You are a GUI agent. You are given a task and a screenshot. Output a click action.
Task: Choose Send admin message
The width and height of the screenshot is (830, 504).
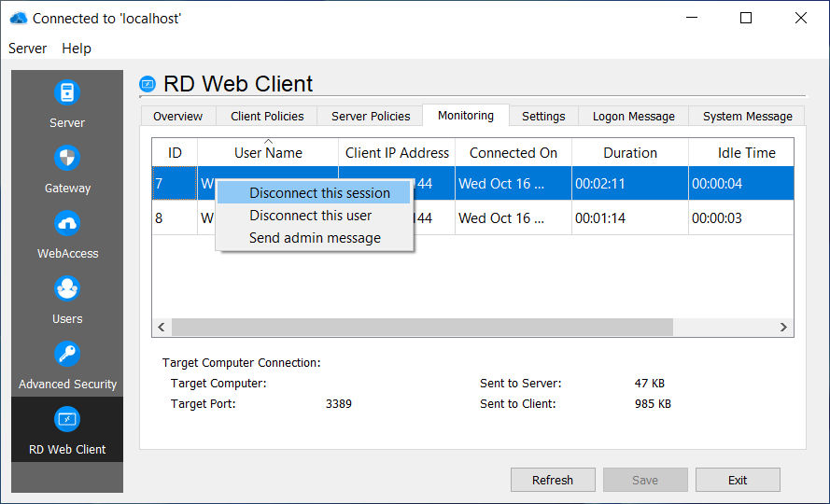coord(314,238)
